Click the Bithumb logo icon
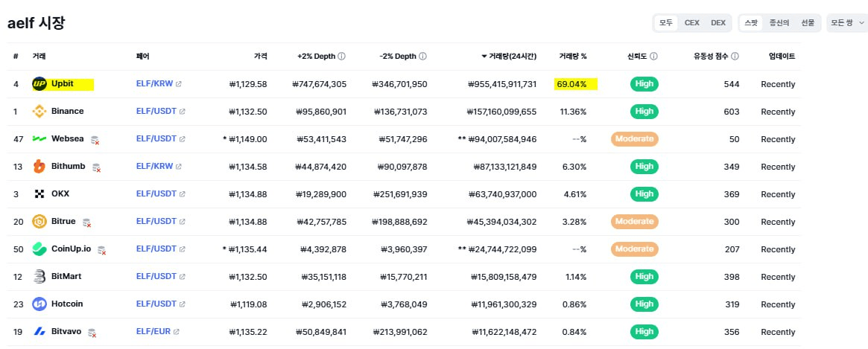This screenshot has height=349, width=868. (x=39, y=167)
